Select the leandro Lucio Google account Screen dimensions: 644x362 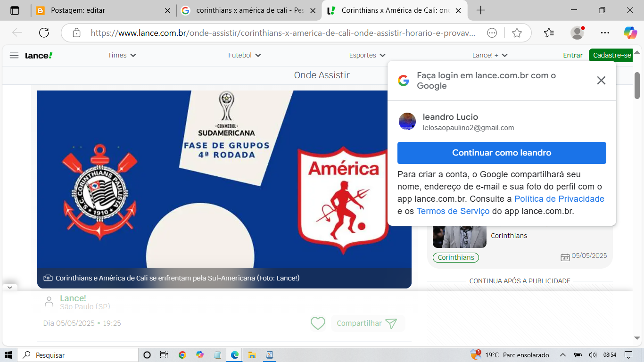(502, 122)
